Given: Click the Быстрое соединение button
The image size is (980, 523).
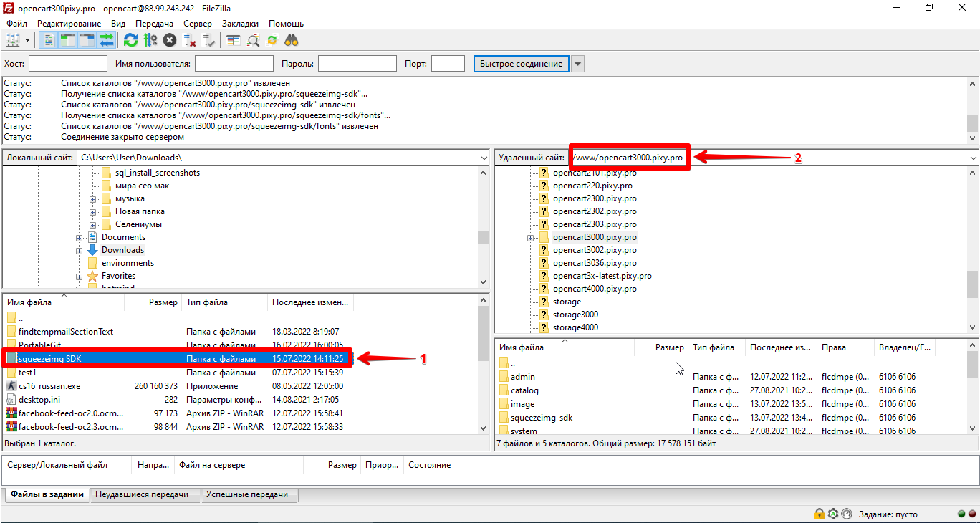Looking at the screenshot, I should (521, 64).
